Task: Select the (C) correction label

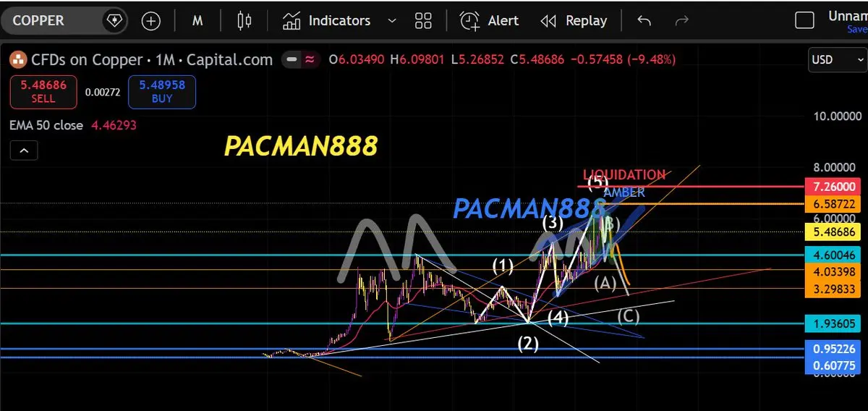Action: point(629,315)
